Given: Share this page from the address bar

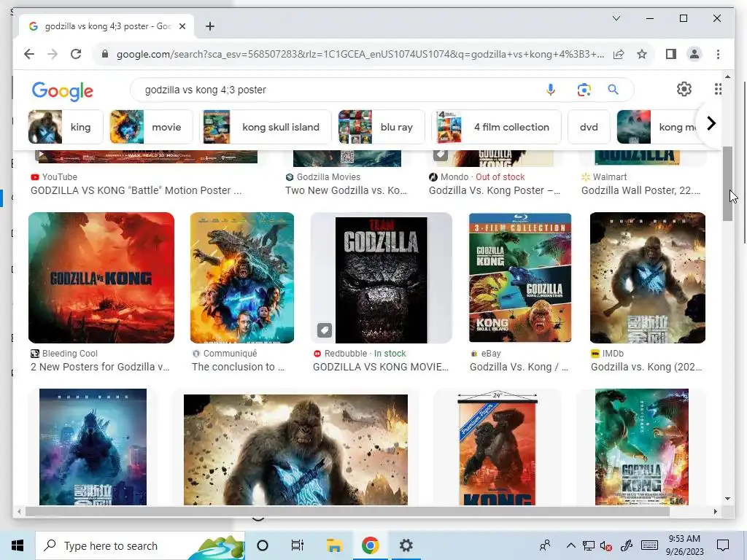Looking at the screenshot, I should coord(619,54).
